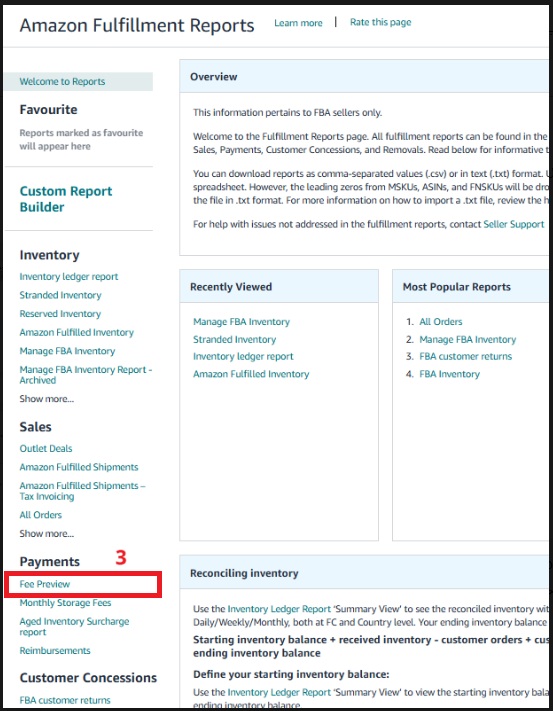This screenshot has width=553, height=711.
Task: Click Inventory Ledger Report link under Define starting balance
Action: point(279,692)
